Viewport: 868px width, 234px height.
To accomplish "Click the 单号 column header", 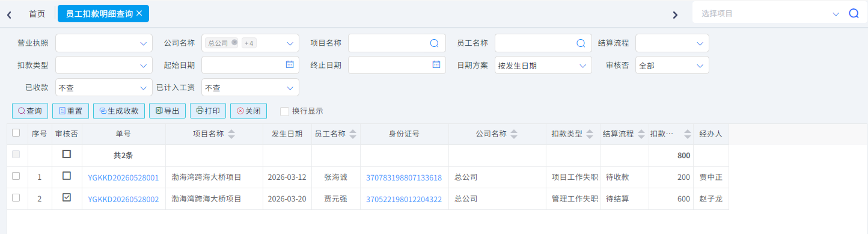I will (x=123, y=134).
